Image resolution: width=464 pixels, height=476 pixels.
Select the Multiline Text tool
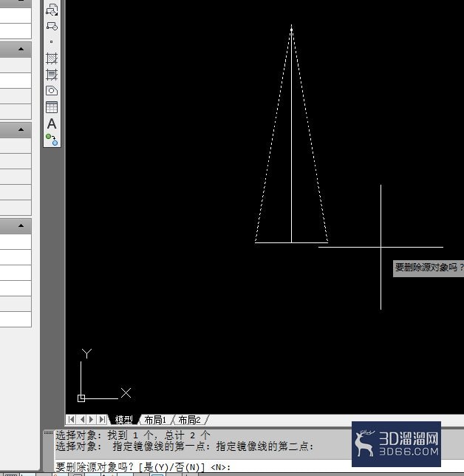tap(52, 123)
